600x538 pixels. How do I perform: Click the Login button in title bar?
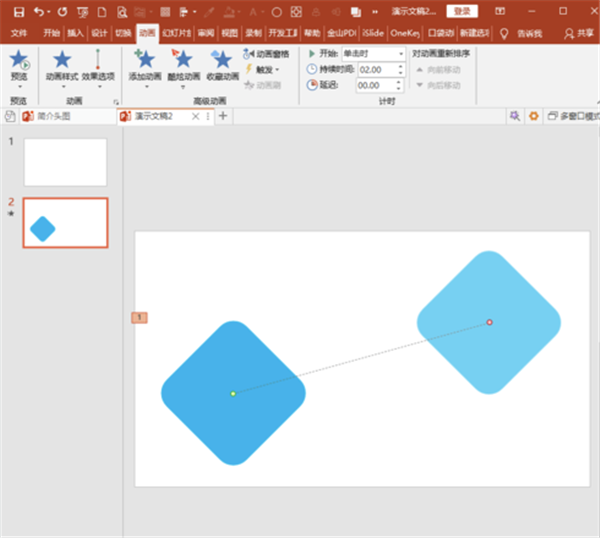[461, 11]
